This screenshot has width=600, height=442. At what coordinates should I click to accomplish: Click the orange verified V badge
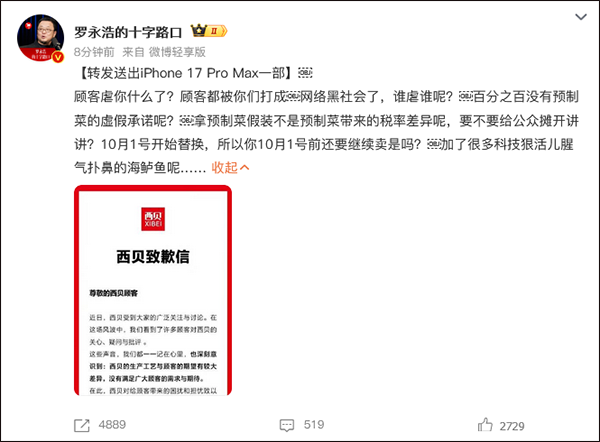click(x=58, y=57)
